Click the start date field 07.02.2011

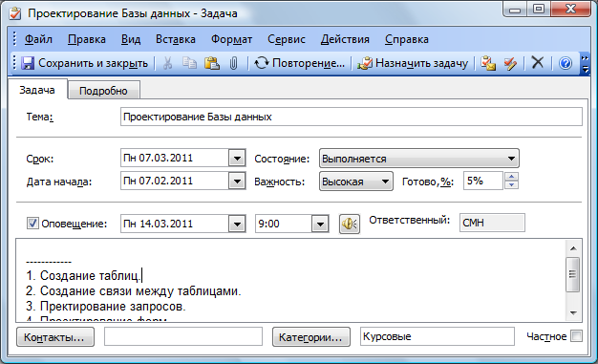pyautogui.click(x=175, y=181)
